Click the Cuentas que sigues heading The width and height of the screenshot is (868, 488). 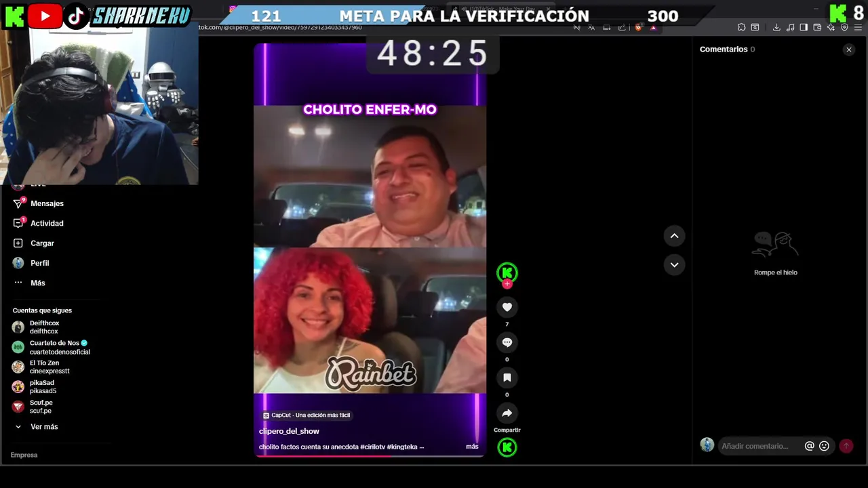point(42,310)
